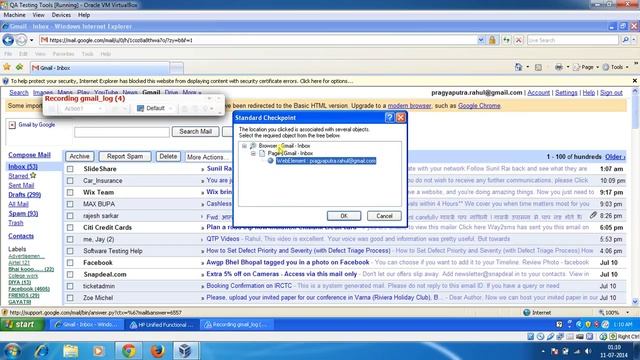Click the Live Search box
The image size is (640, 360).
[573, 40]
